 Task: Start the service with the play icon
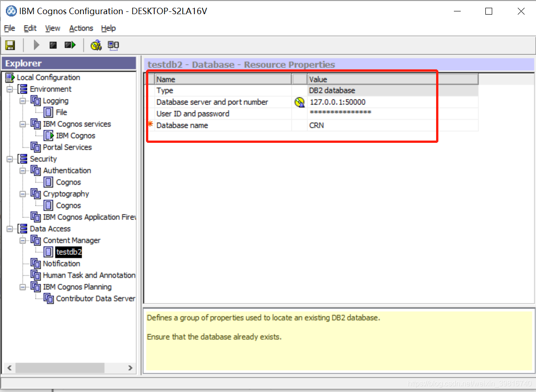(x=36, y=45)
